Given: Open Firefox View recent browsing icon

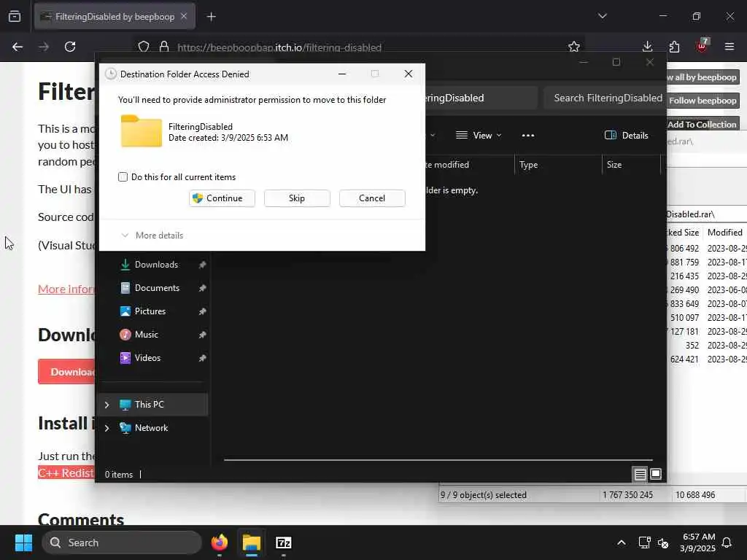Looking at the screenshot, I should coord(15,17).
